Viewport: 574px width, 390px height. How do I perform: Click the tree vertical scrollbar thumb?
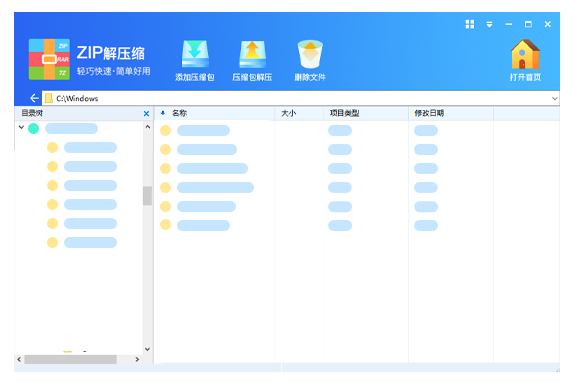(x=148, y=196)
